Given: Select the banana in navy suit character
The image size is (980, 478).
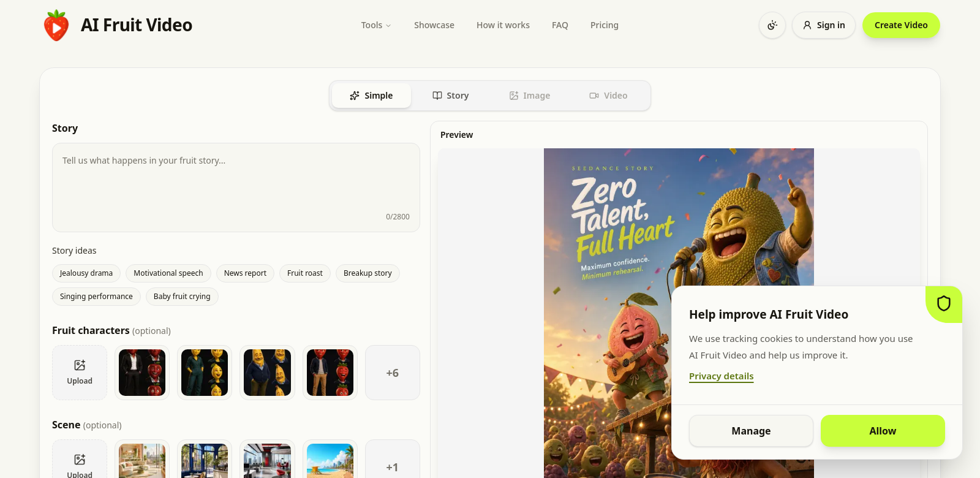Looking at the screenshot, I should point(267,373).
